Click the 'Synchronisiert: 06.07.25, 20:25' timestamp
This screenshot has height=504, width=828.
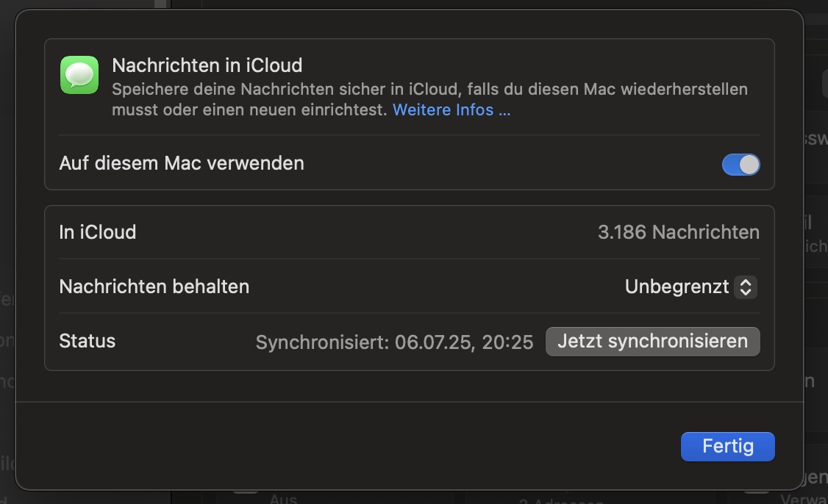(x=394, y=342)
